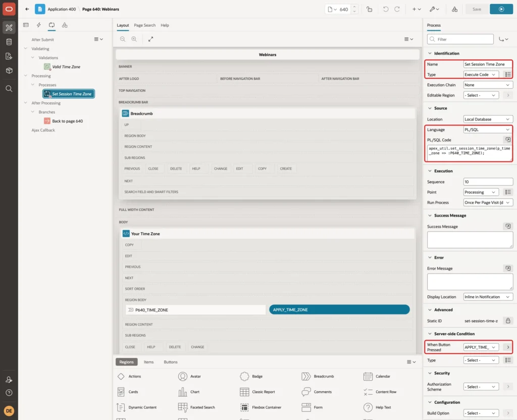Open the Utilities wrench menu

(434, 9)
